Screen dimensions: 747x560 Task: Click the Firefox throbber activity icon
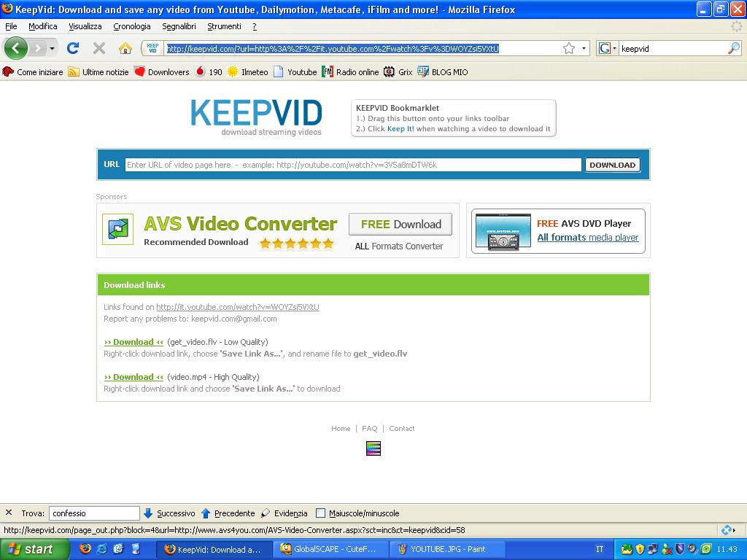pos(737,26)
